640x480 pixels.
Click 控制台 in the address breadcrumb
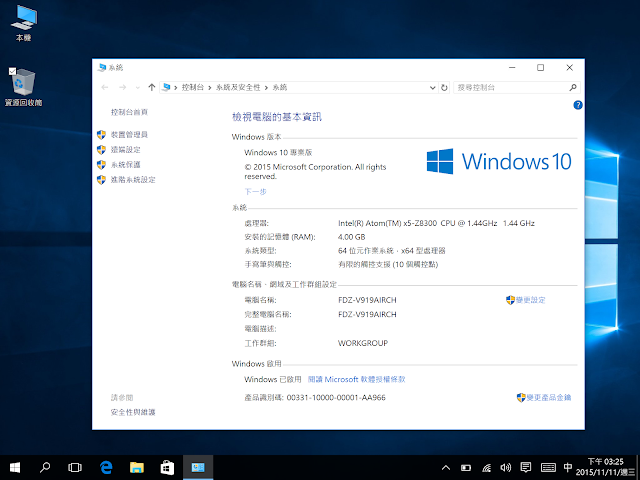(x=193, y=87)
